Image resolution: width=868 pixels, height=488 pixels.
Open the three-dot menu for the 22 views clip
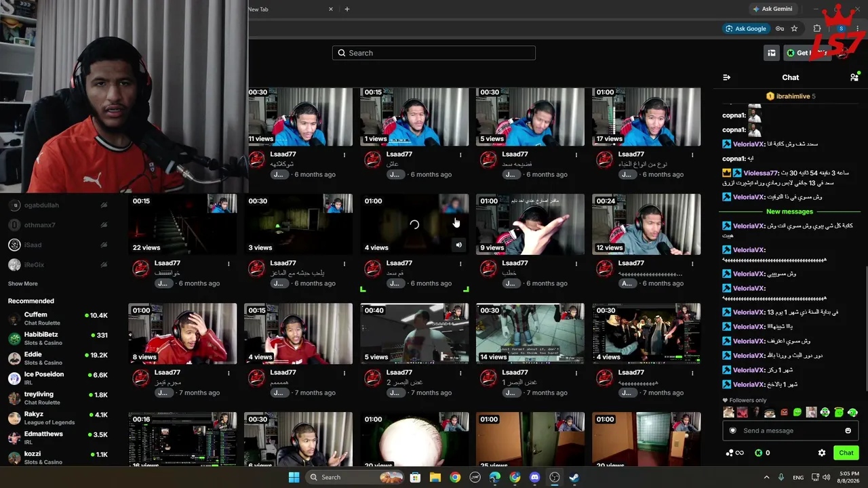click(x=229, y=264)
